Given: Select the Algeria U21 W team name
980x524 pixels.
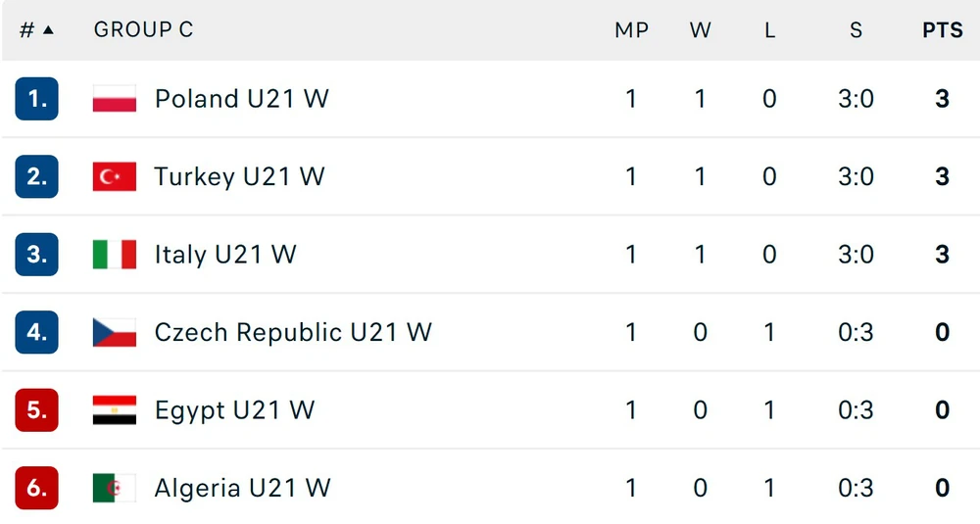Looking at the screenshot, I should [x=242, y=488].
